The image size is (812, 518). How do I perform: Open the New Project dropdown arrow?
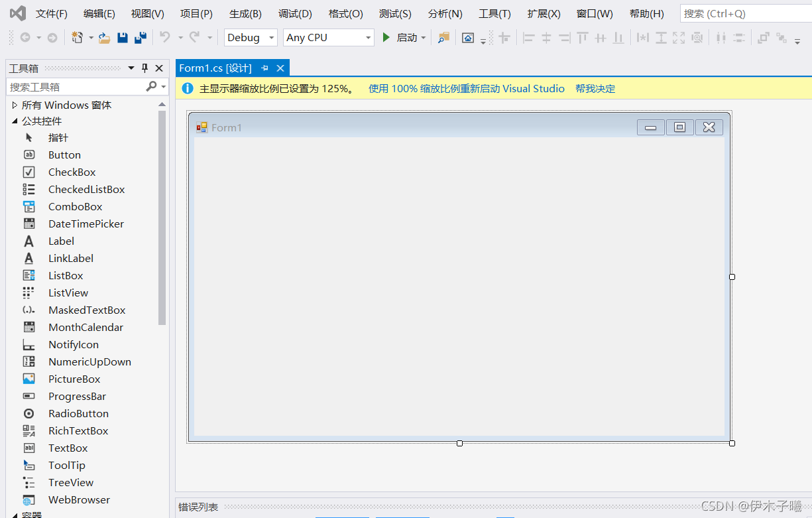tap(91, 38)
